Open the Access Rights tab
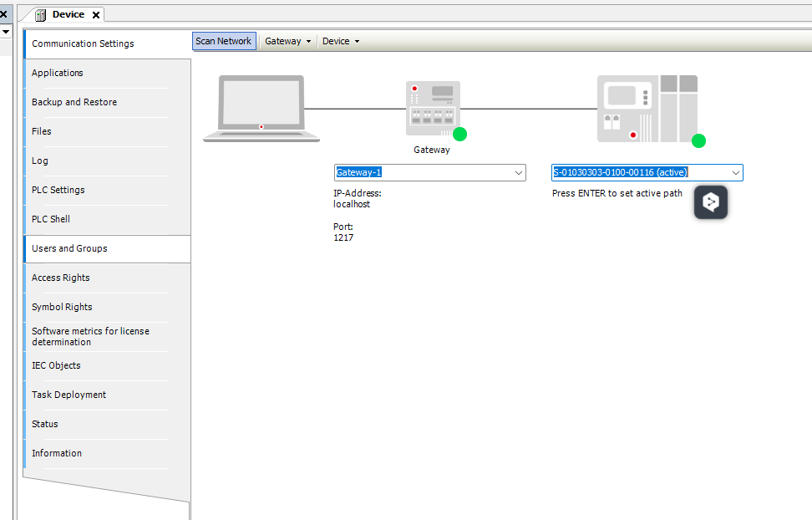This screenshot has height=520, width=812. coord(108,278)
